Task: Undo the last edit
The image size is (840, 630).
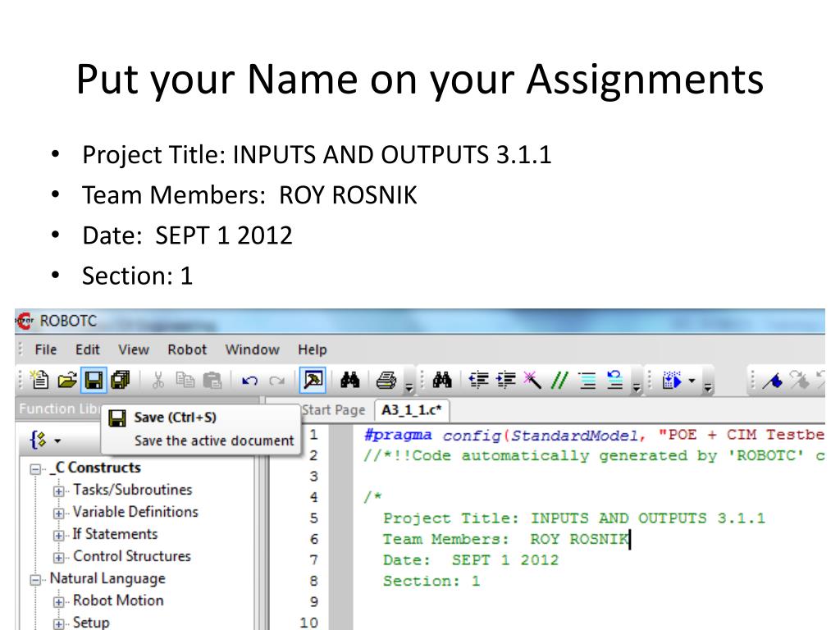Action: pyautogui.click(x=249, y=381)
